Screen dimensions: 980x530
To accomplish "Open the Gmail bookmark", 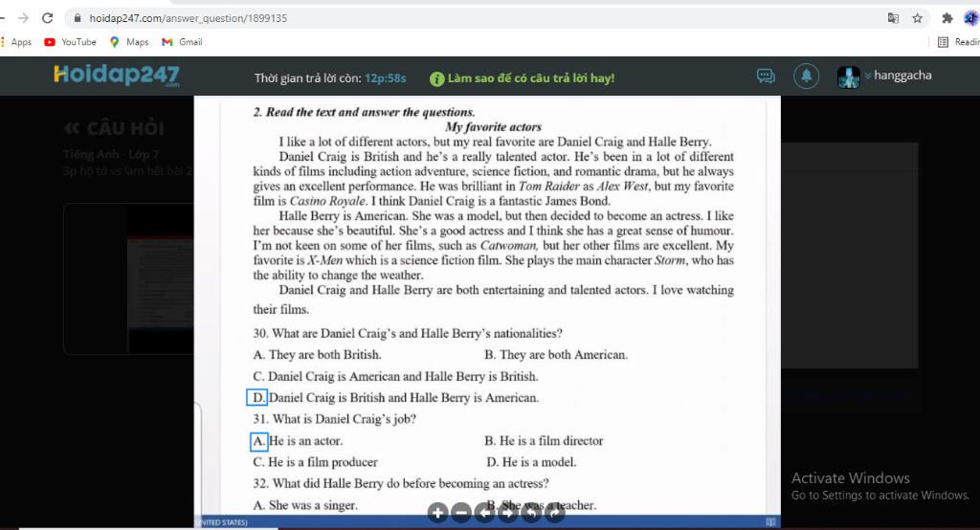I will 182,42.
